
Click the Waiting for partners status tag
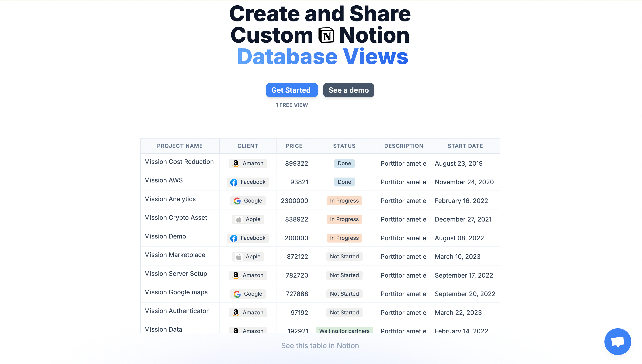coord(344,331)
